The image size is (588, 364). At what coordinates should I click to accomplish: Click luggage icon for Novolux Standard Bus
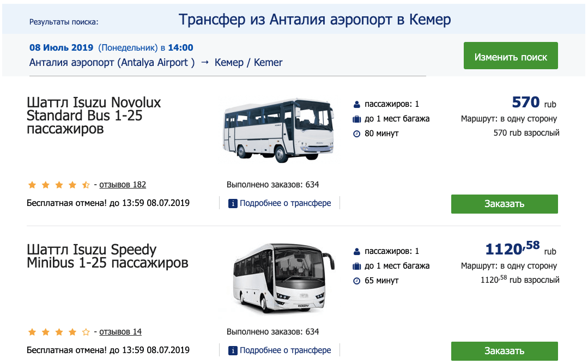(x=357, y=119)
